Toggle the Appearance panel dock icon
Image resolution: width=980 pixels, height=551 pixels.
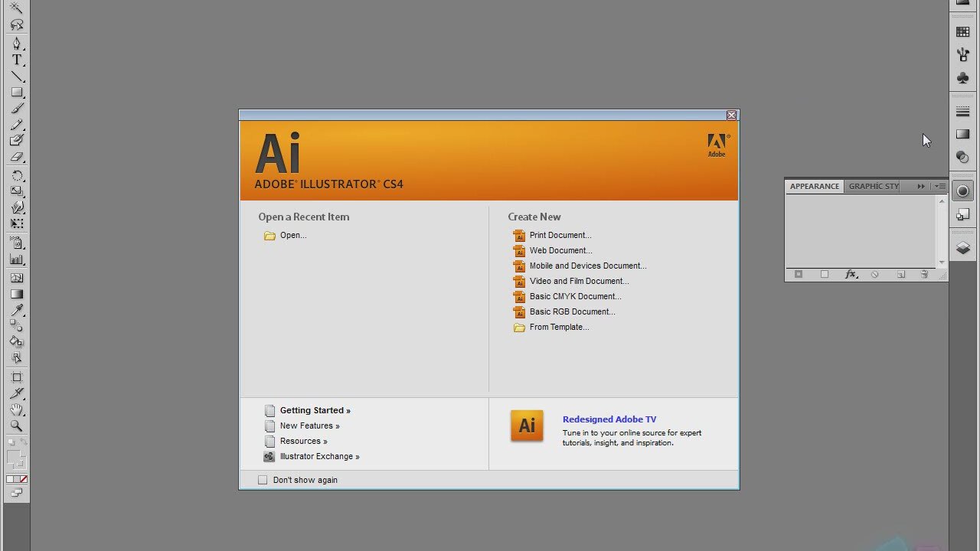click(963, 191)
